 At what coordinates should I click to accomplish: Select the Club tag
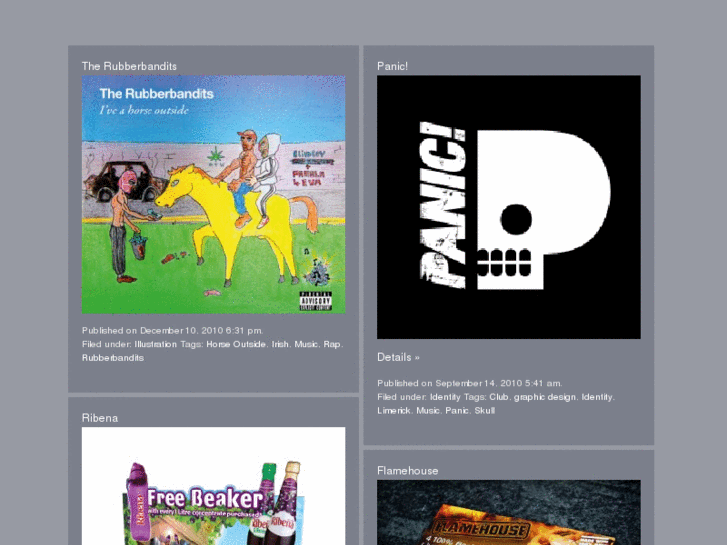pos(499,397)
